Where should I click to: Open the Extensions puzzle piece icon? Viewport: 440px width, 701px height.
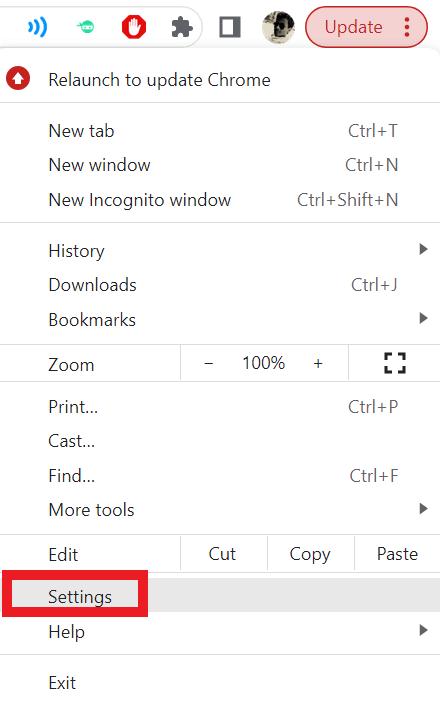point(182,27)
